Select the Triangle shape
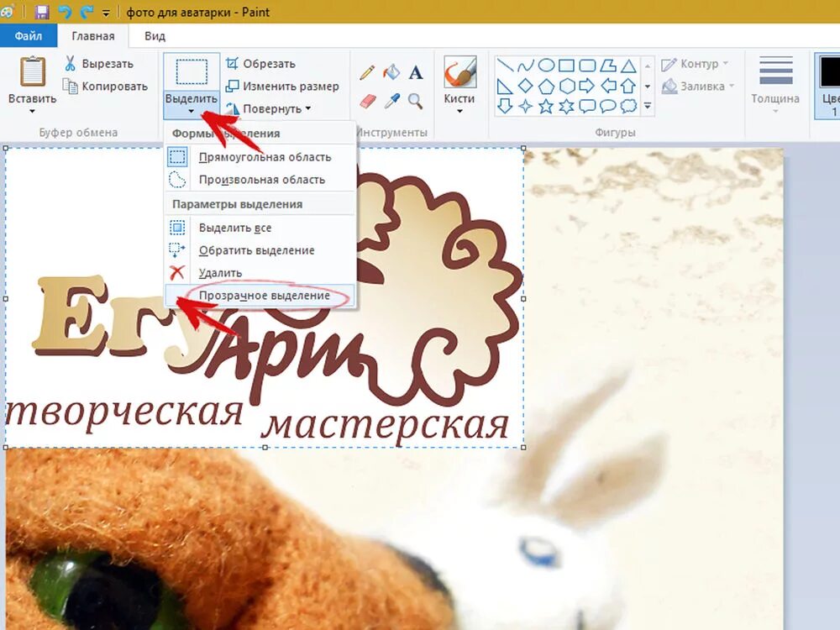Viewport: 840px width, 630px height. click(628, 66)
